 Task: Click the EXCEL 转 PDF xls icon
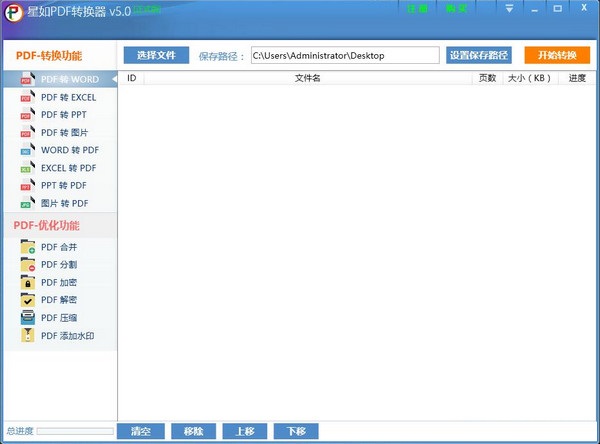28,168
